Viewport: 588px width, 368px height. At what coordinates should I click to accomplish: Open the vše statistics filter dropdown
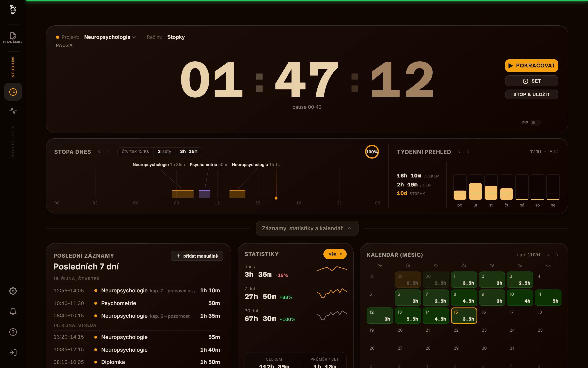pos(335,254)
